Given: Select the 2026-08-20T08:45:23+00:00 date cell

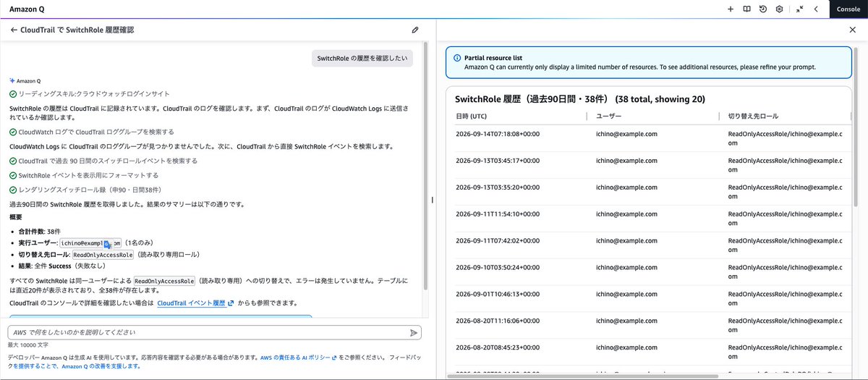Looking at the screenshot, I should [x=498, y=348].
